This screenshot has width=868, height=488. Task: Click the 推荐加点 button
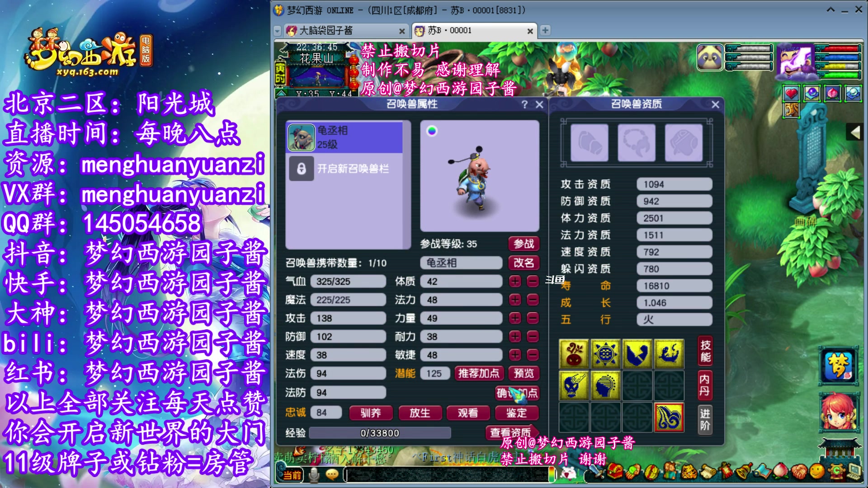tap(479, 374)
